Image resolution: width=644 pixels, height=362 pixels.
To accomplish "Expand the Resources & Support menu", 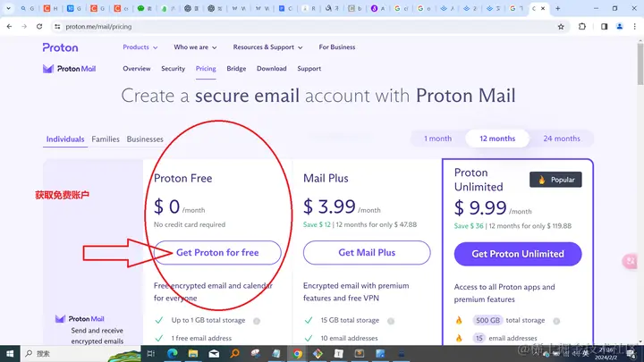I will [x=267, y=47].
